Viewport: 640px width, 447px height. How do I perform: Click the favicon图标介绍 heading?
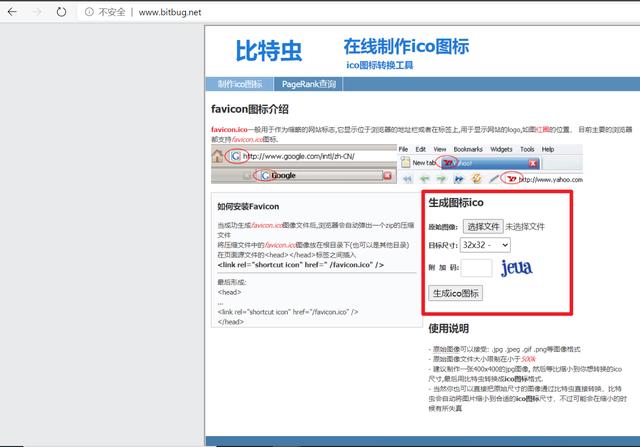pyautogui.click(x=250, y=109)
